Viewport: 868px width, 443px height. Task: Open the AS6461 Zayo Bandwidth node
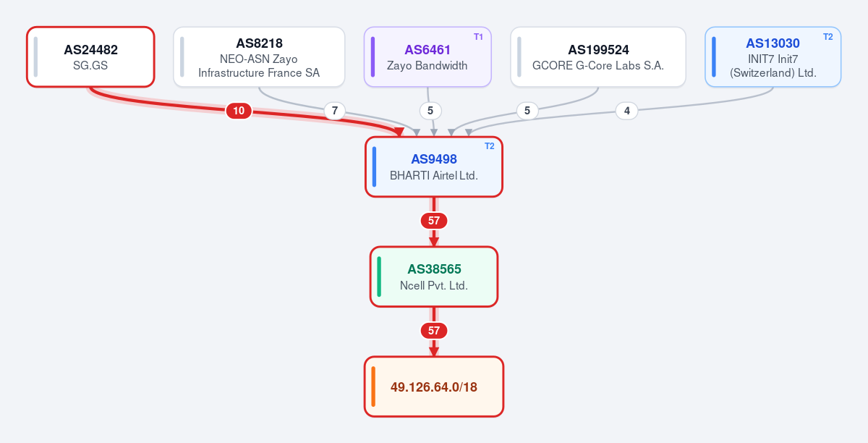(x=427, y=57)
